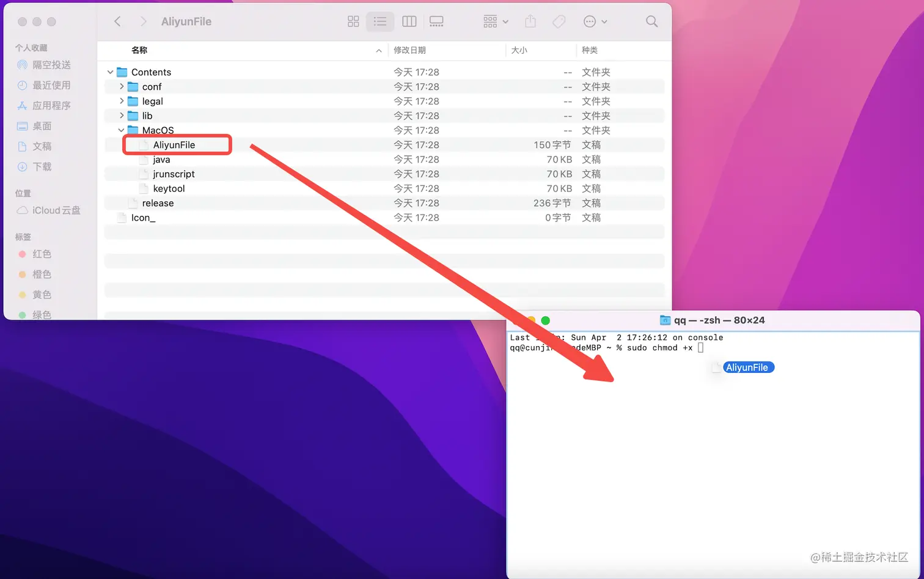Switch Finder to gallery view
Screen dimensions: 924x579
436,21
